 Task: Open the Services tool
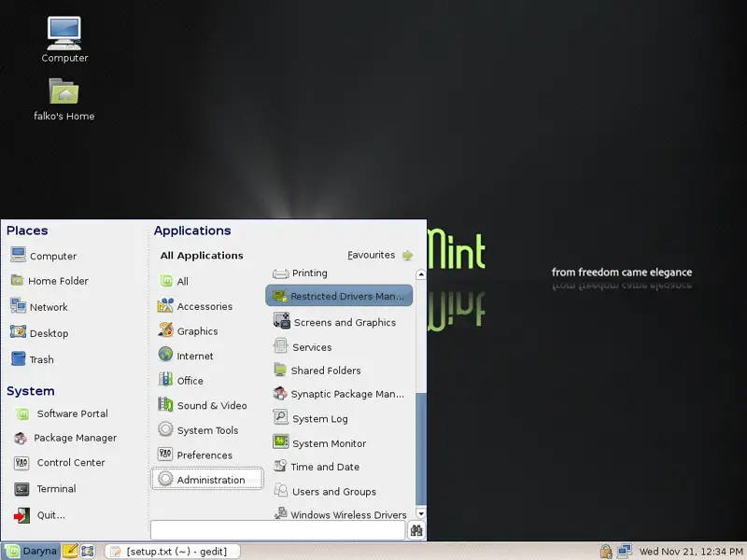[x=302, y=346]
